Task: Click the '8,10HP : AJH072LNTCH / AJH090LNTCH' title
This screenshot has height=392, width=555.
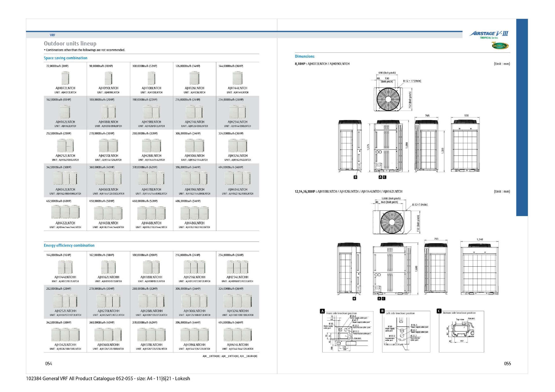Action: pyautogui.click(x=322, y=64)
